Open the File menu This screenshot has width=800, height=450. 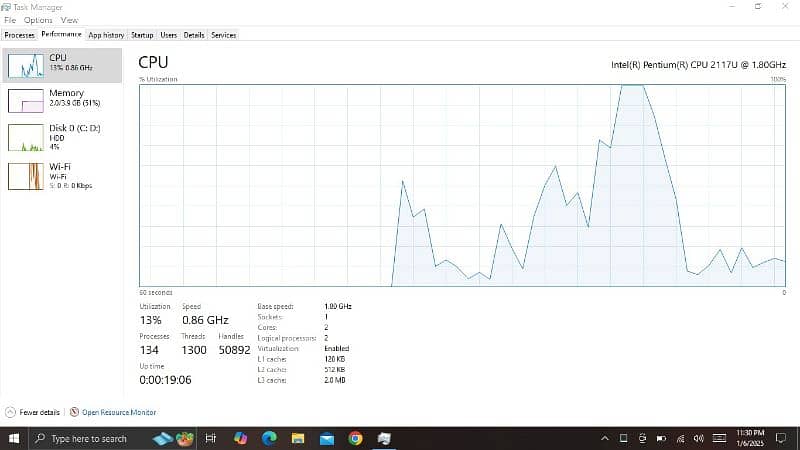coord(10,20)
